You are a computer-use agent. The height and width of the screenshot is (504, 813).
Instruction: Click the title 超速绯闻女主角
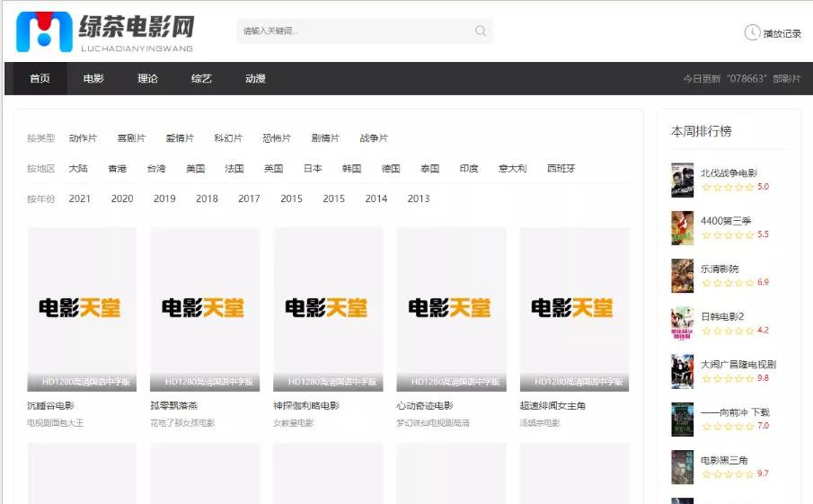click(x=552, y=405)
